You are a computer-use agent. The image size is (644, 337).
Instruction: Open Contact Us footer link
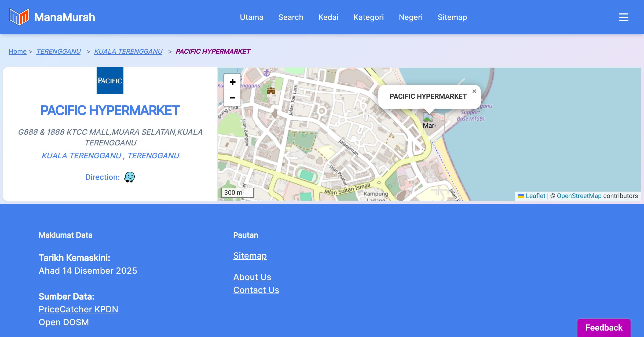[x=256, y=290]
